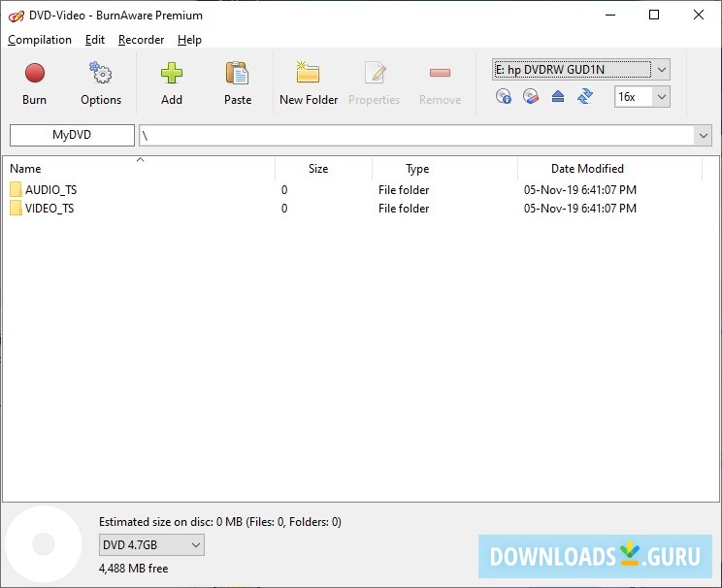Minimize the BurnAware window

point(610,15)
